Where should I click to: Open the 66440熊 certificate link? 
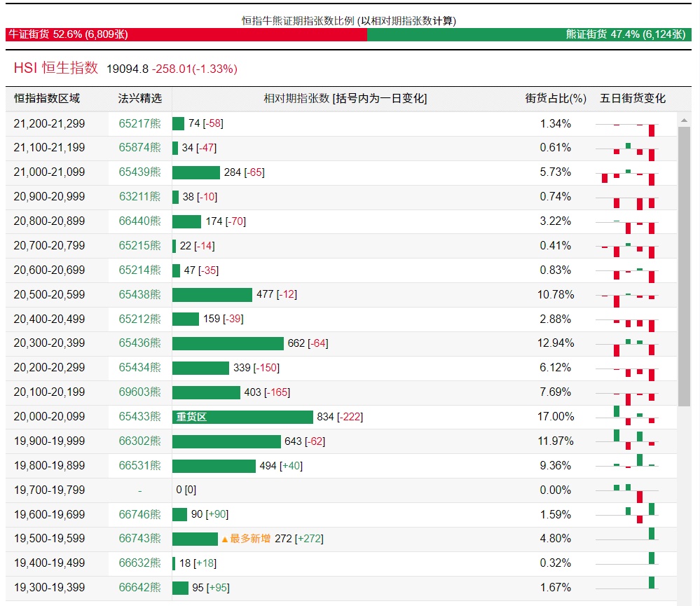click(x=139, y=221)
